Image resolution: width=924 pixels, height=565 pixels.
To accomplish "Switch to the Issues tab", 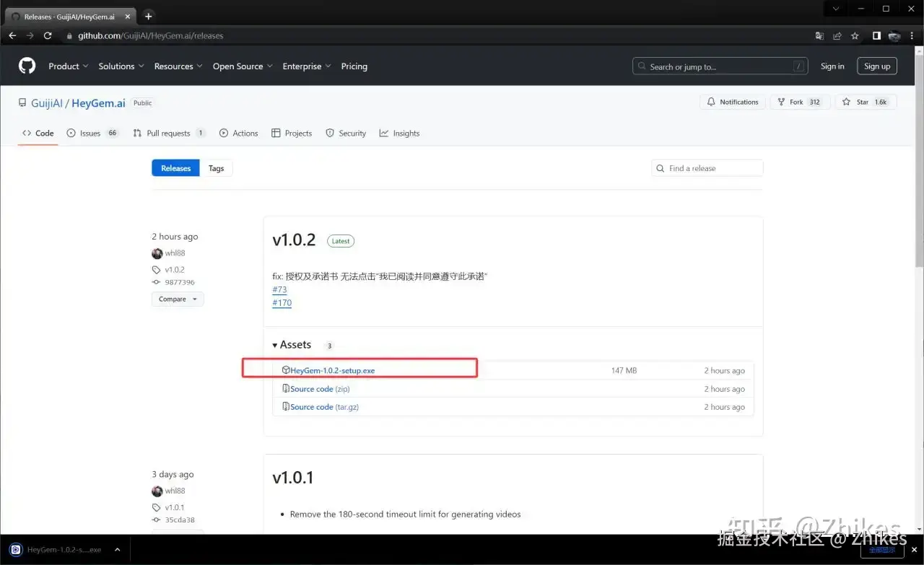I will tap(92, 133).
